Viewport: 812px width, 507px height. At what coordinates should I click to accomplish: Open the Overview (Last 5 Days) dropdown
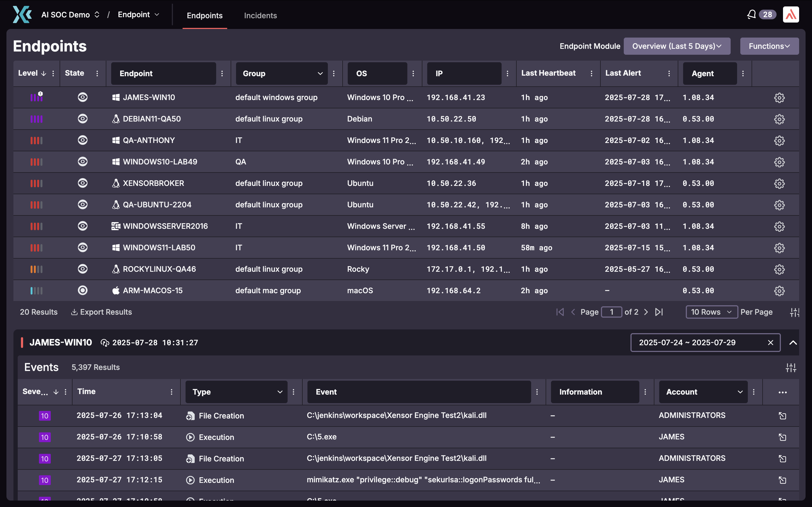[677, 46]
